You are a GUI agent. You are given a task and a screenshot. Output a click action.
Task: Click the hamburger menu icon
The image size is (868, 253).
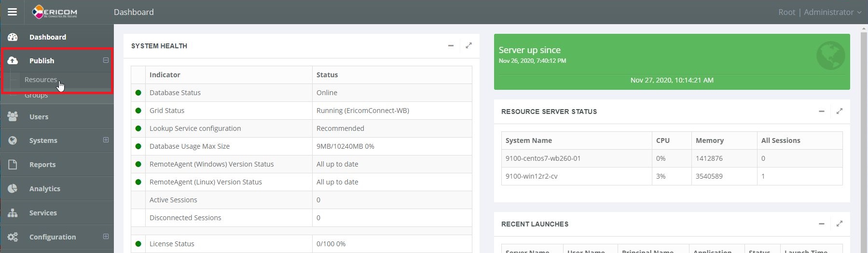pyautogui.click(x=12, y=12)
